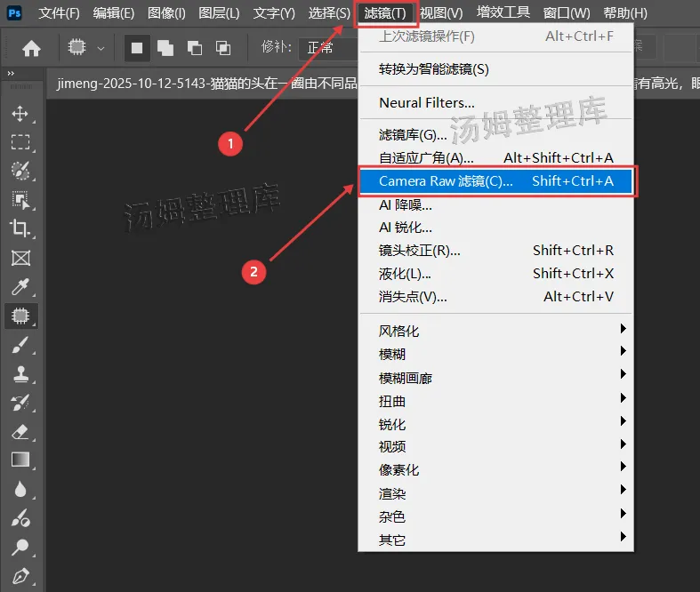Open 液化(L)... liquify filter
700x592 pixels.
coord(495,274)
